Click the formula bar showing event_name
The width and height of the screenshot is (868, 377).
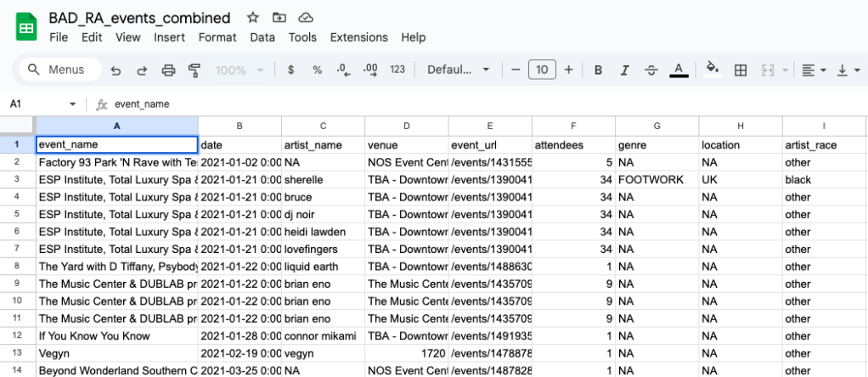tap(488, 104)
